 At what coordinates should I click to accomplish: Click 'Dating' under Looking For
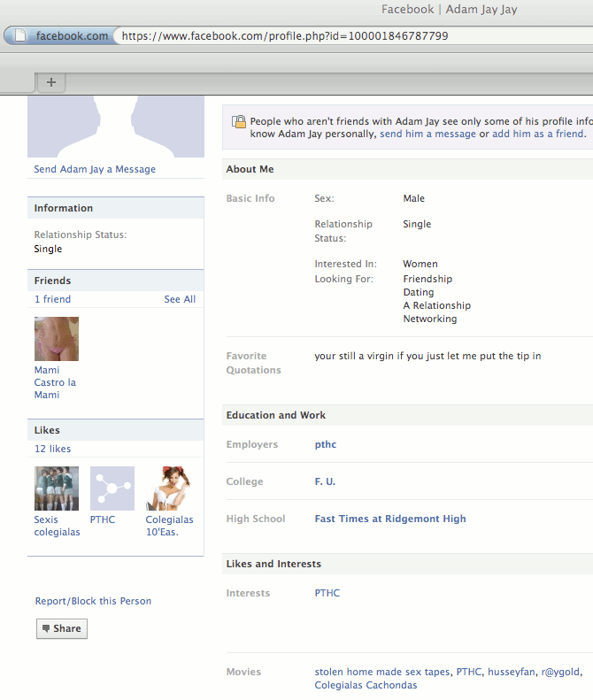click(419, 292)
